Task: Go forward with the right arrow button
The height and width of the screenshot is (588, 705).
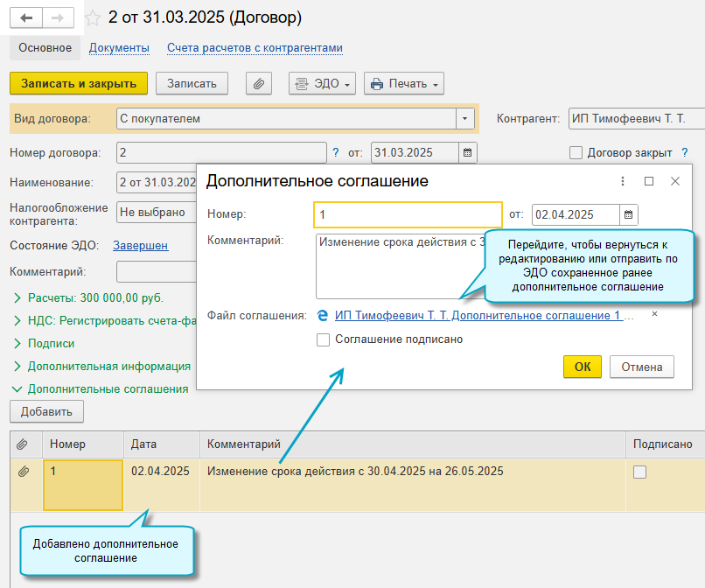Action: [x=58, y=18]
